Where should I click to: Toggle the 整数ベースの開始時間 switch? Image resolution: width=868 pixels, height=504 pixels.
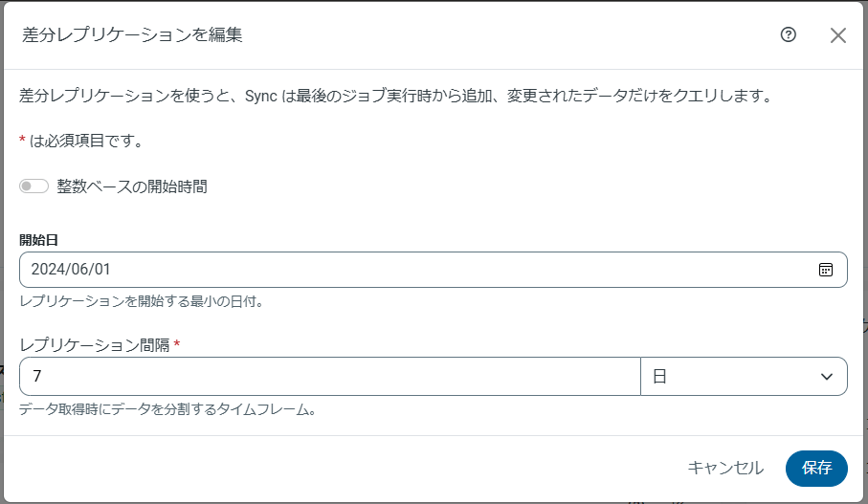point(33,186)
